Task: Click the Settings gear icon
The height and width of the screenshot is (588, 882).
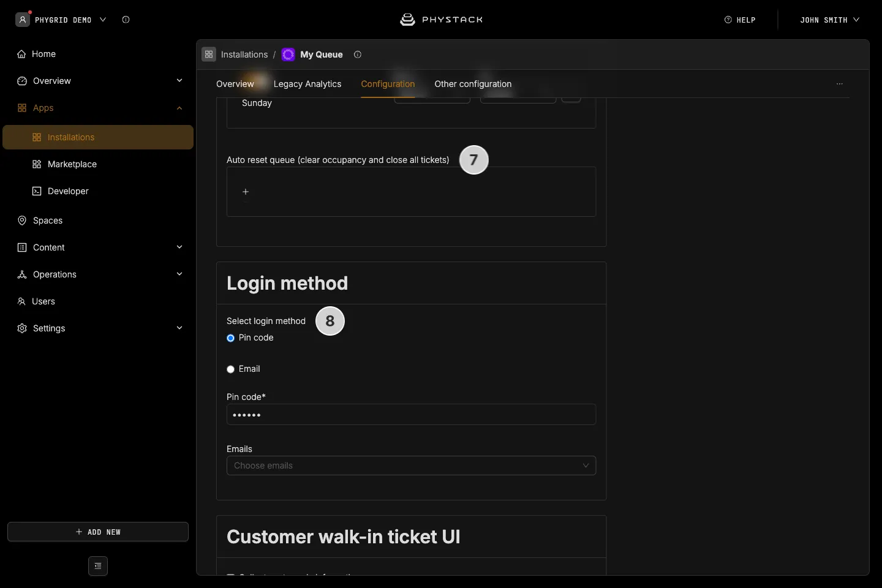Action: coord(22,328)
